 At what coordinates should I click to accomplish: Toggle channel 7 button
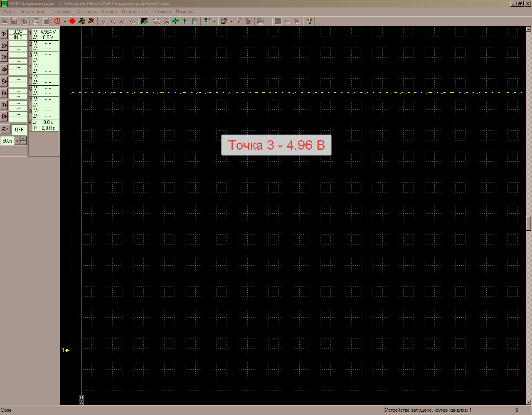(4, 105)
